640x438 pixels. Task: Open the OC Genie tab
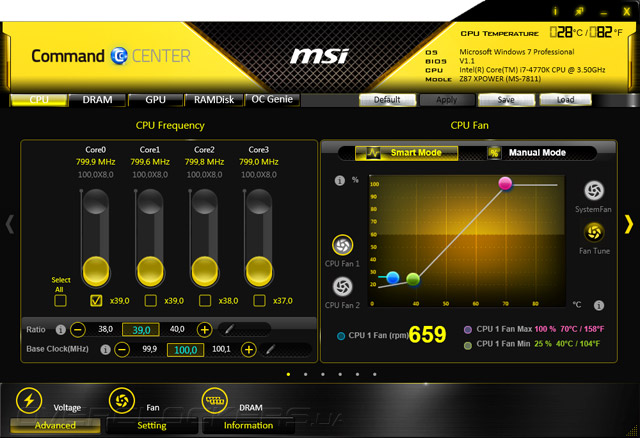point(272,100)
